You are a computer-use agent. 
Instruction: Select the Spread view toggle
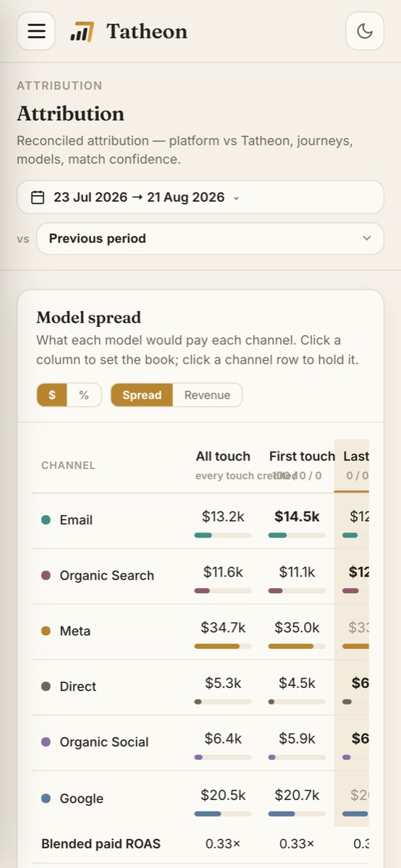tap(142, 395)
